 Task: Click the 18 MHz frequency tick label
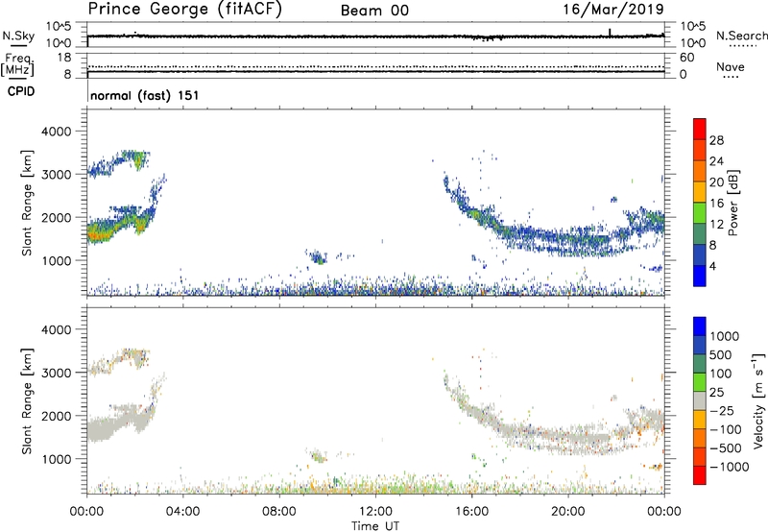click(63, 58)
